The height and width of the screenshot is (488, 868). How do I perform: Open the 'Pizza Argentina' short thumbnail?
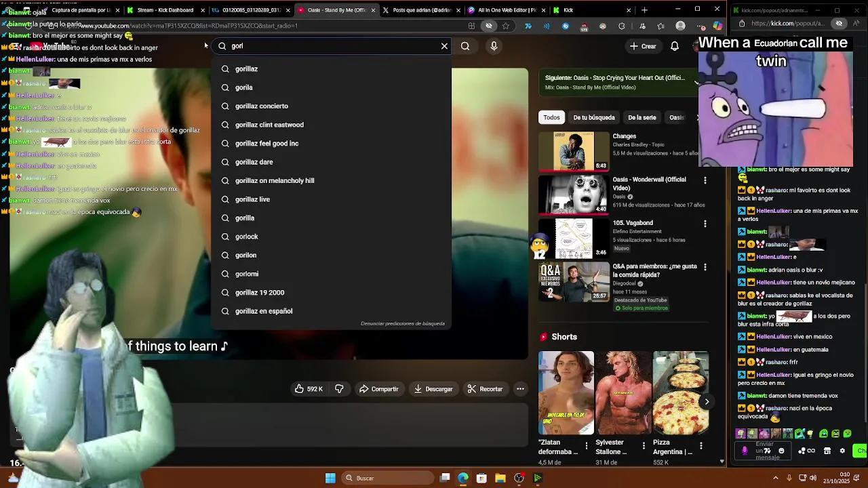[x=681, y=392]
